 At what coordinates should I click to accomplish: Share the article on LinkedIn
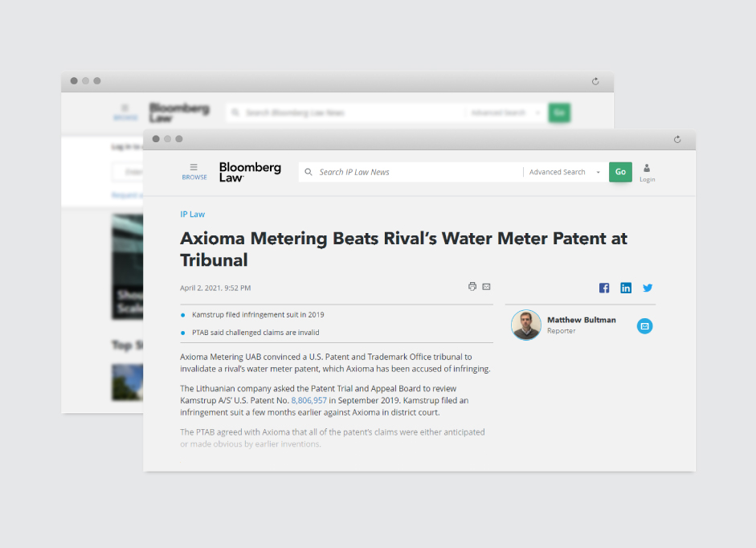coord(626,288)
